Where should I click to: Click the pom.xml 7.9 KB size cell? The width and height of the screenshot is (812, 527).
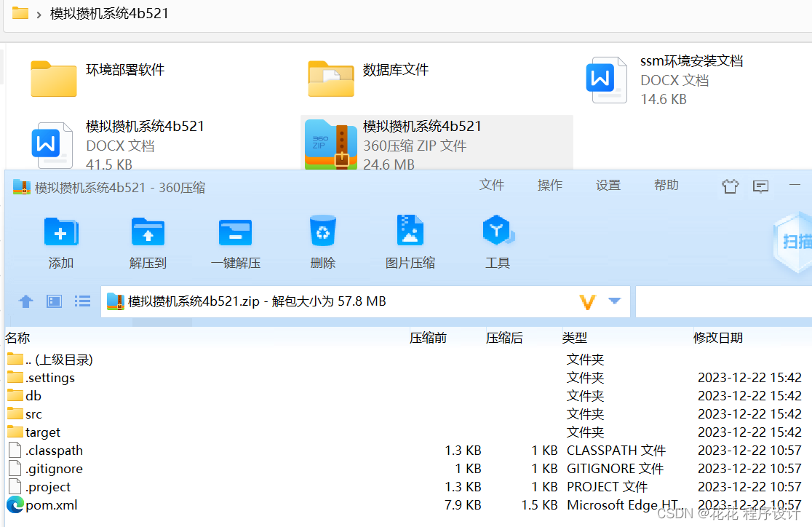463,504
